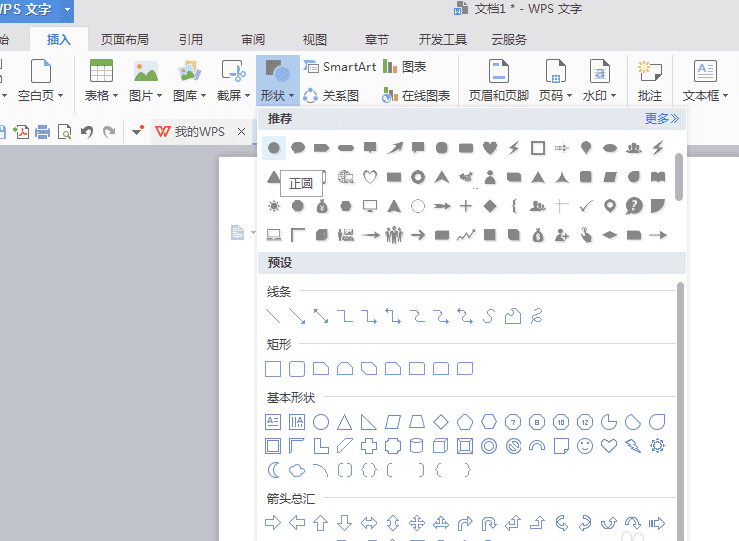Viewport: 739px width, 541px height.
Task: Open the 文本框 text box dropdown
Action: click(705, 96)
